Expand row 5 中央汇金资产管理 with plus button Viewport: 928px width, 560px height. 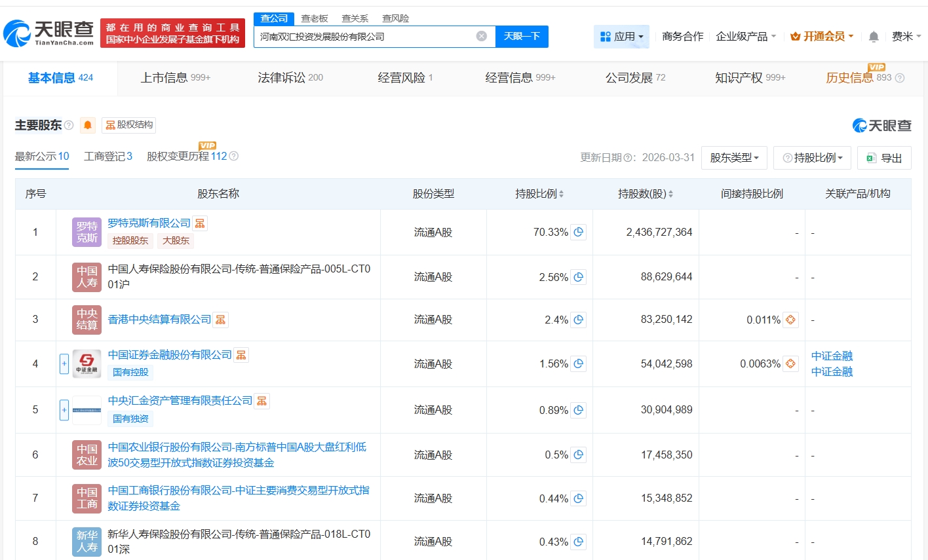tap(64, 410)
